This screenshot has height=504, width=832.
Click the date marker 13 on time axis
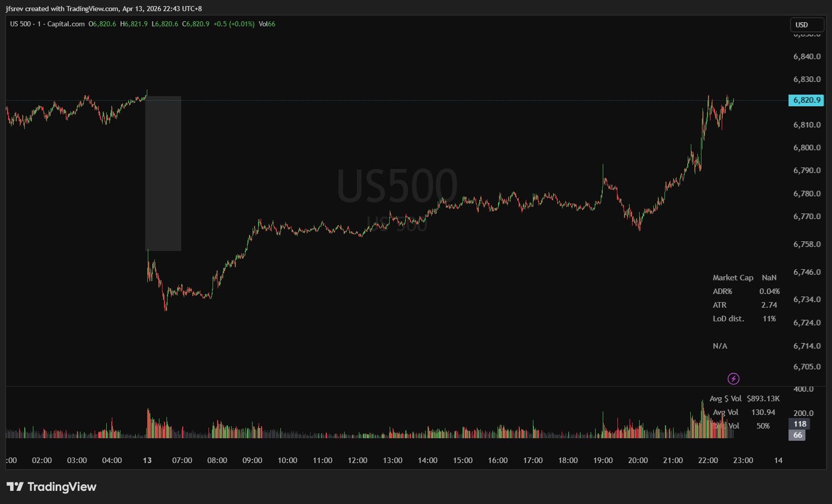tap(147, 460)
